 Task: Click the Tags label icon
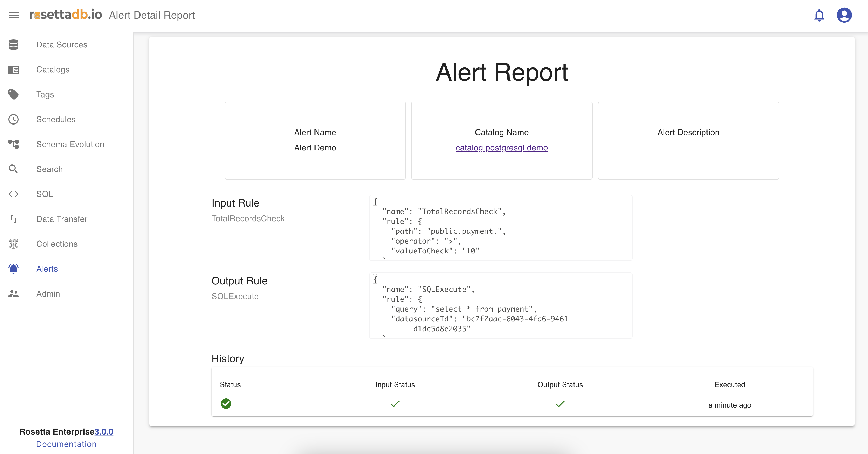click(x=13, y=94)
